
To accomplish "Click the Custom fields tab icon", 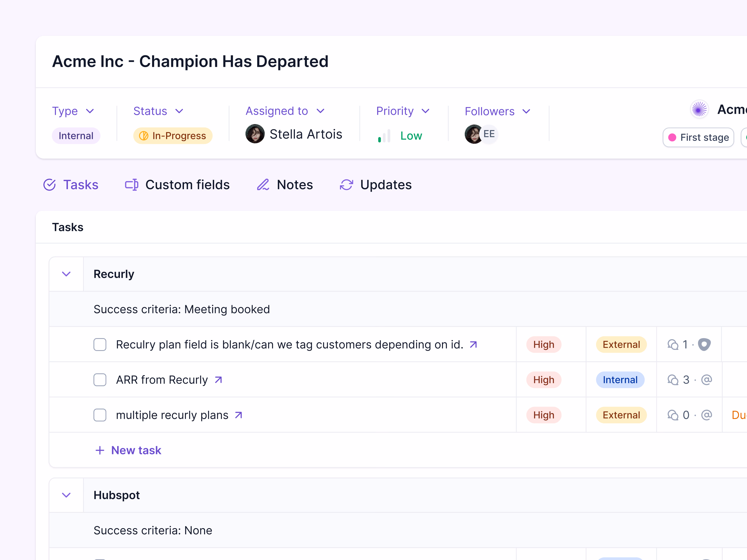I will pos(131,185).
